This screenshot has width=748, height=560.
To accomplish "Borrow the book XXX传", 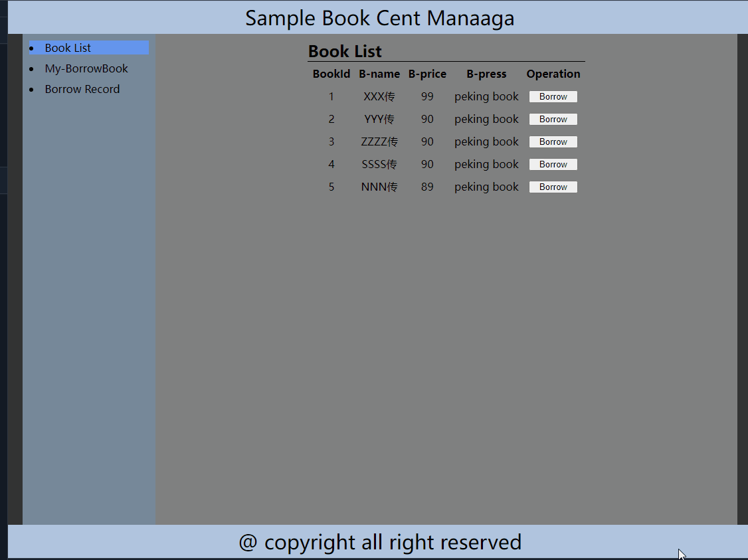I will (553, 96).
